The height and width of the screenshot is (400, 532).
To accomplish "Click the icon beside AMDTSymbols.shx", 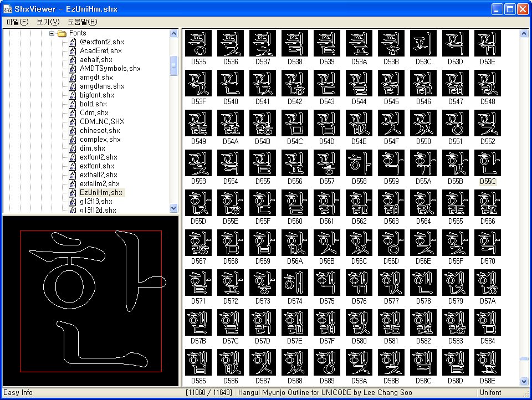I will pyautogui.click(x=73, y=69).
